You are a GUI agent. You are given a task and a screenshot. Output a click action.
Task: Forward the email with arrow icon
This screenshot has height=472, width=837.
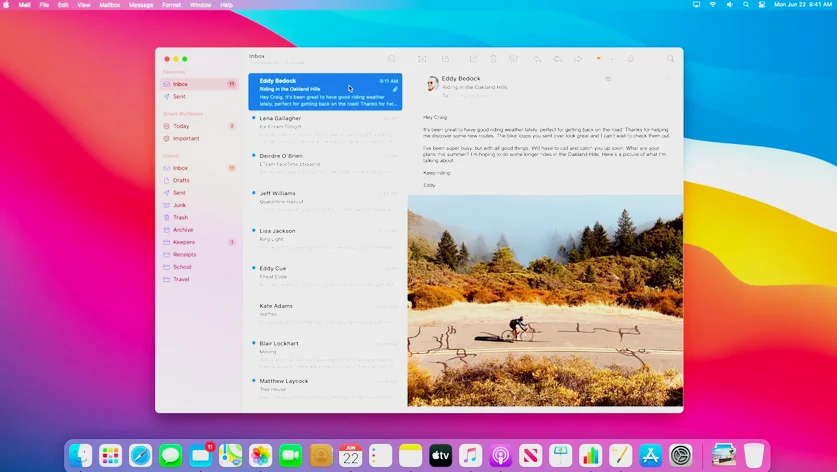tap(578, 59)
